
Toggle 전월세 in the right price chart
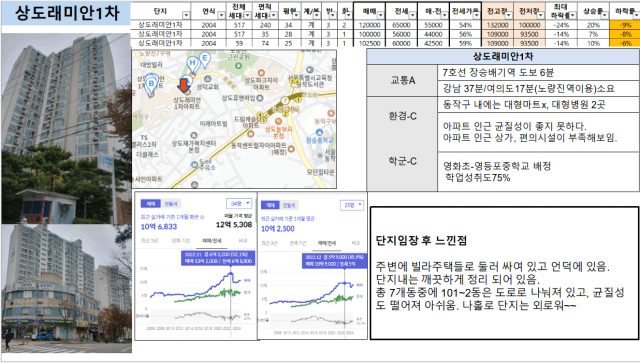289,205
